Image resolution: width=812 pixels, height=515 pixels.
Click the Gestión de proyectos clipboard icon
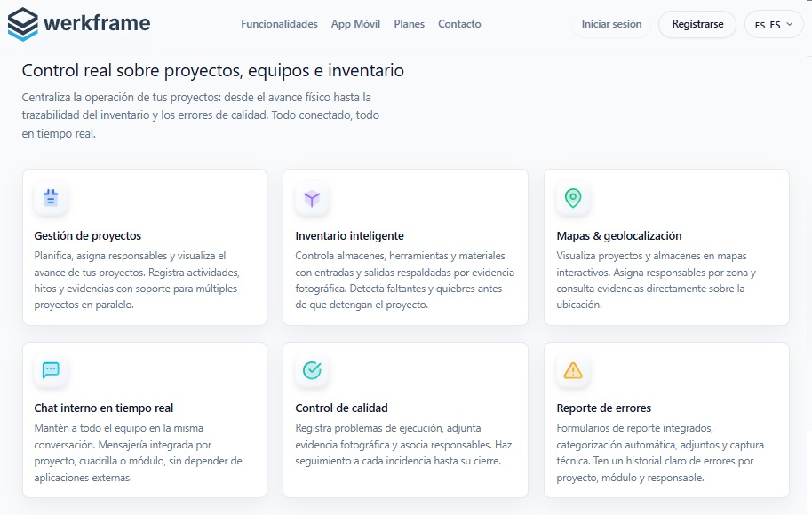(51, 198)
